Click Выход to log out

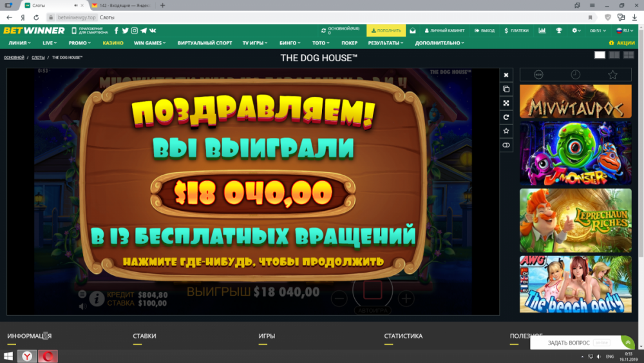[x=485, y=30]
